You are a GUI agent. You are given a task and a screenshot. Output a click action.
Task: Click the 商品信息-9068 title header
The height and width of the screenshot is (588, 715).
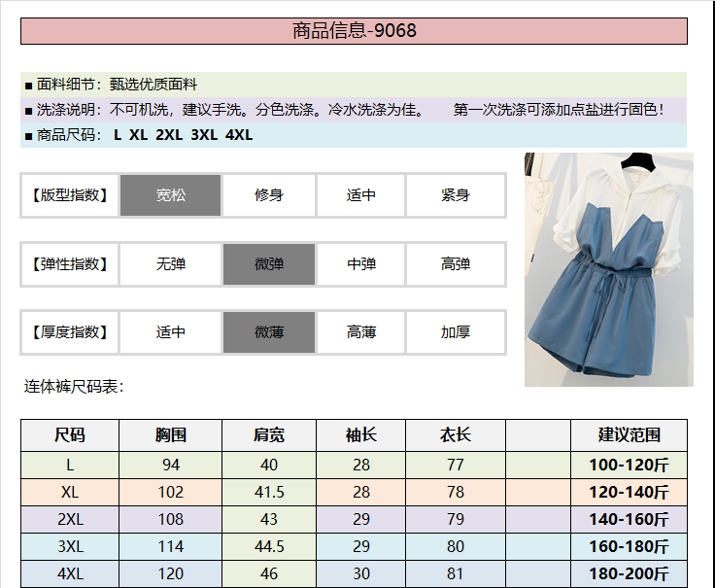pos(354,31)
